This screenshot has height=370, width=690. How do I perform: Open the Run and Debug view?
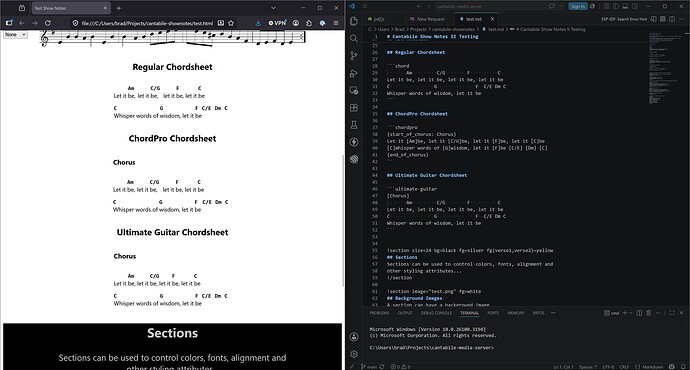point(354,73)
